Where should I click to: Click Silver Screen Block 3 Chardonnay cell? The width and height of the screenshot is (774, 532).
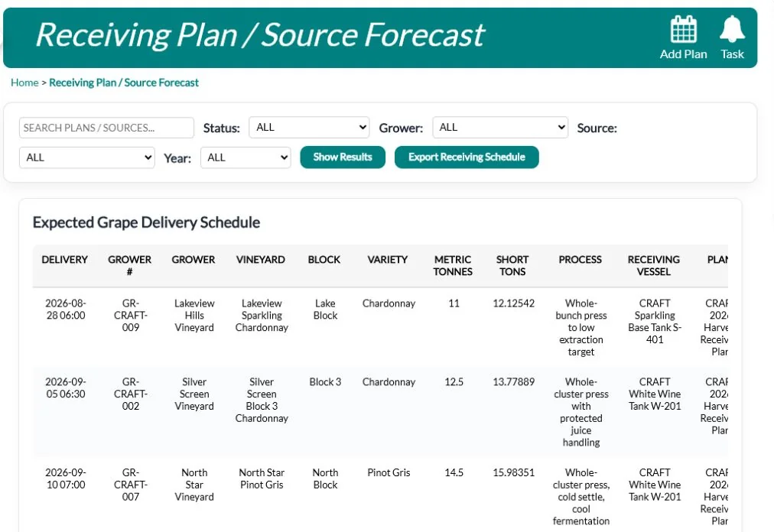point(262,400)
